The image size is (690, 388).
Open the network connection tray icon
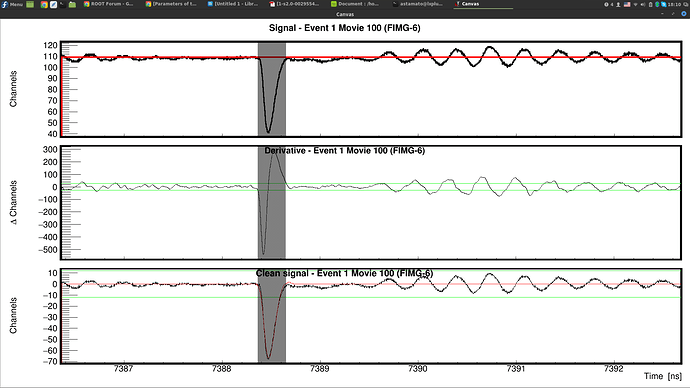pos(635,4)
